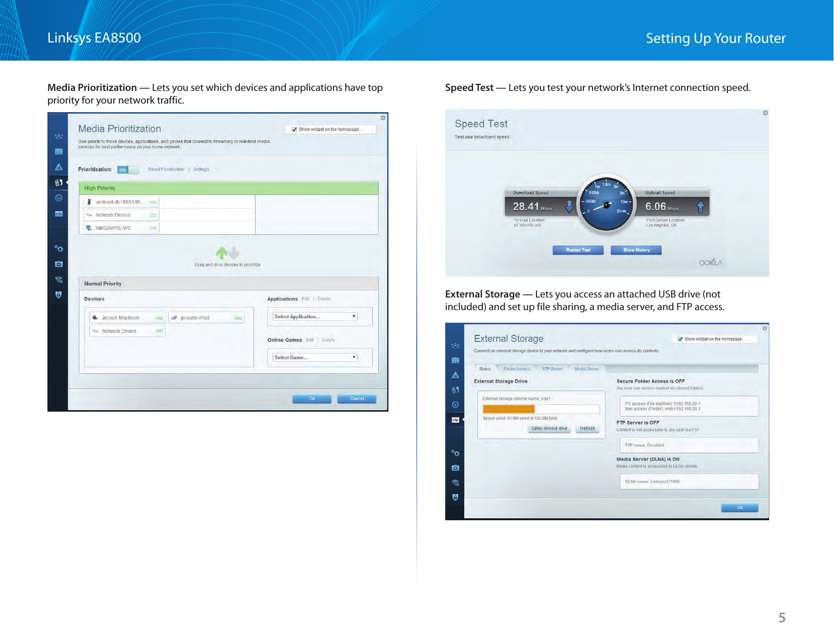Viewport: 834px width, 644px height.
Task: Switch to the Status tab
Action: 485,369
